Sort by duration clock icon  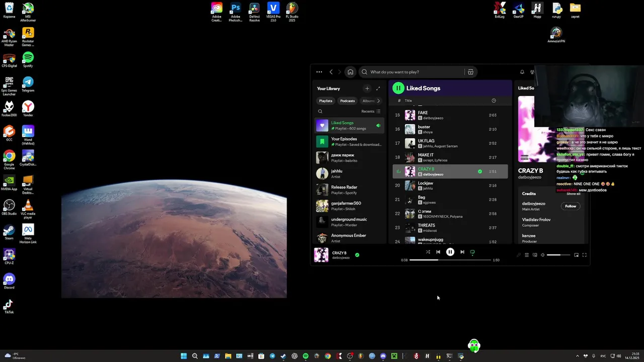[x=494, y=101]
